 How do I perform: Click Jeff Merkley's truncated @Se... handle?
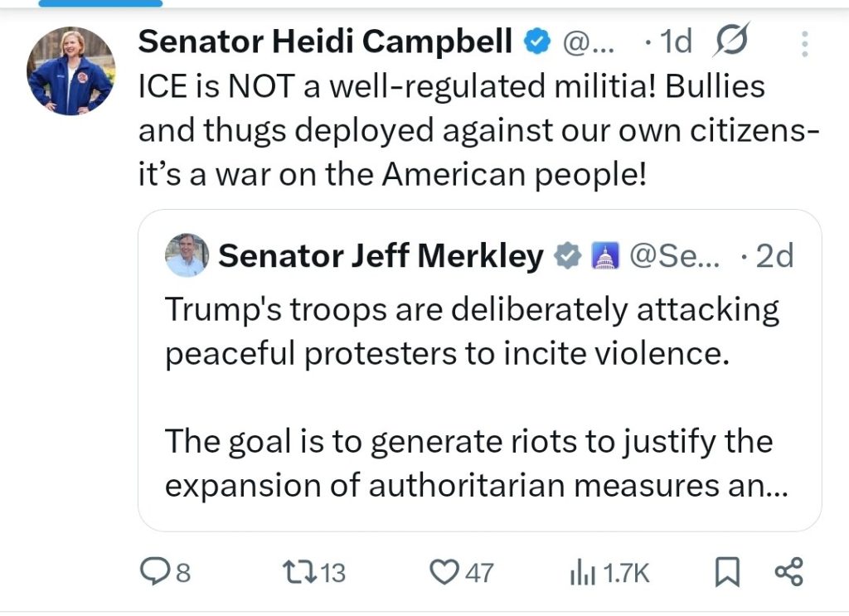point(675,257)
